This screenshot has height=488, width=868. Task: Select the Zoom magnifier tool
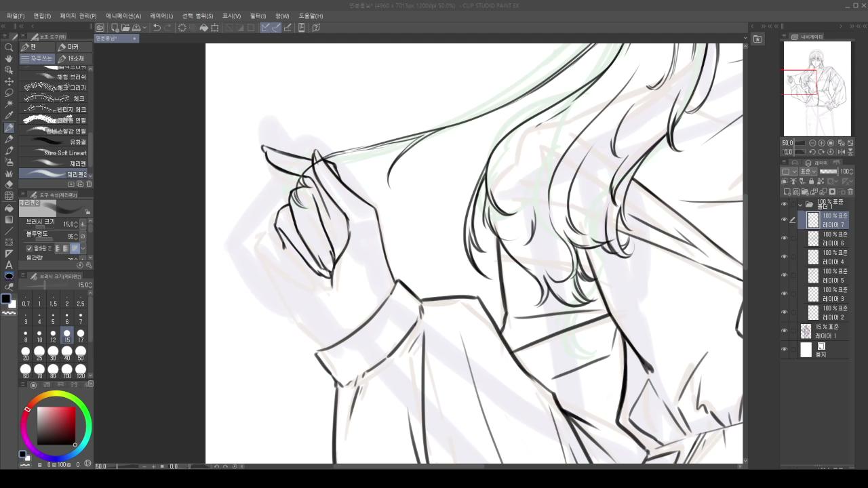click(x=9, y=47)
